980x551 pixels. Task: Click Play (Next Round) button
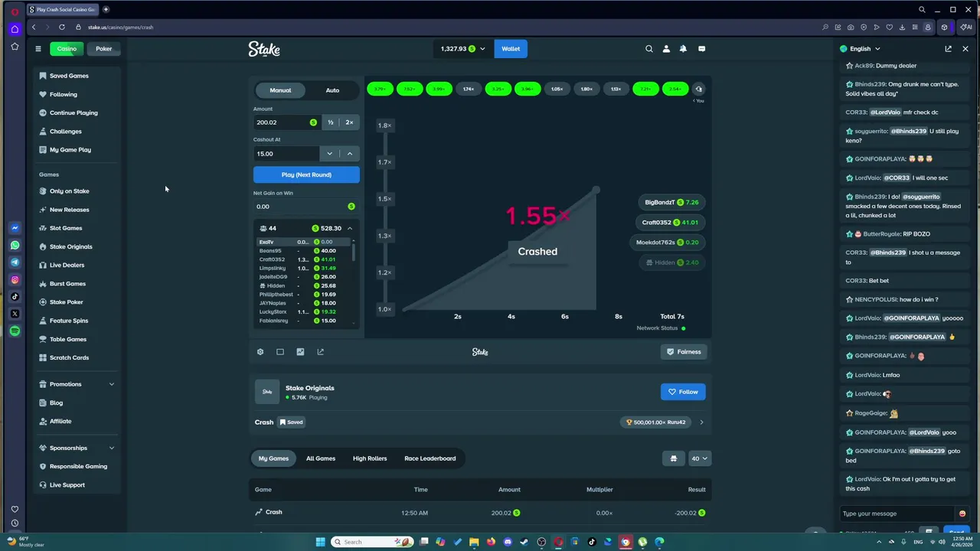[x=306, y=174]
